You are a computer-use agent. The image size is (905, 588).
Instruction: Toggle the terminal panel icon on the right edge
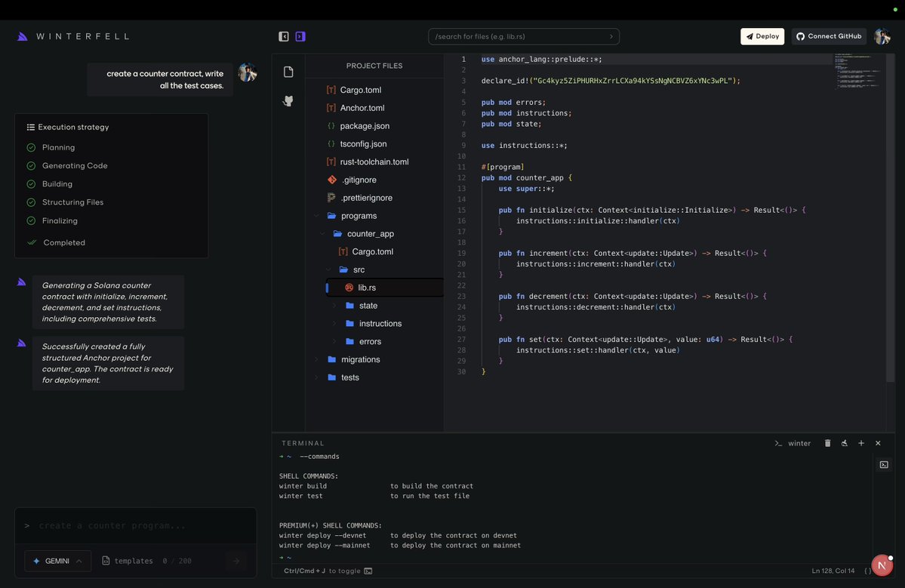coord(884,464)
